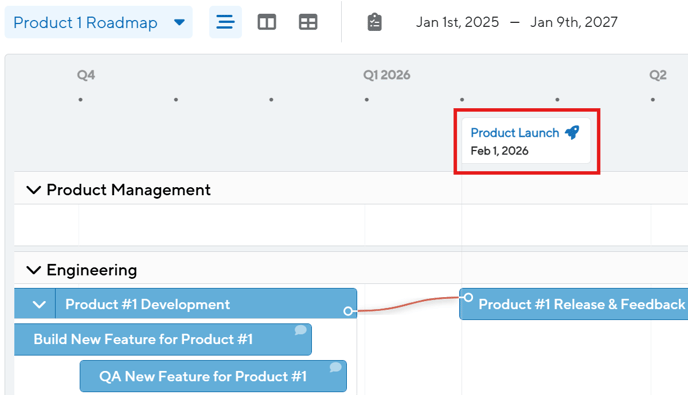Click the Jan 9th, 2027 end date
This screenshot has width=688, height=395.
[x=573, y=22]
